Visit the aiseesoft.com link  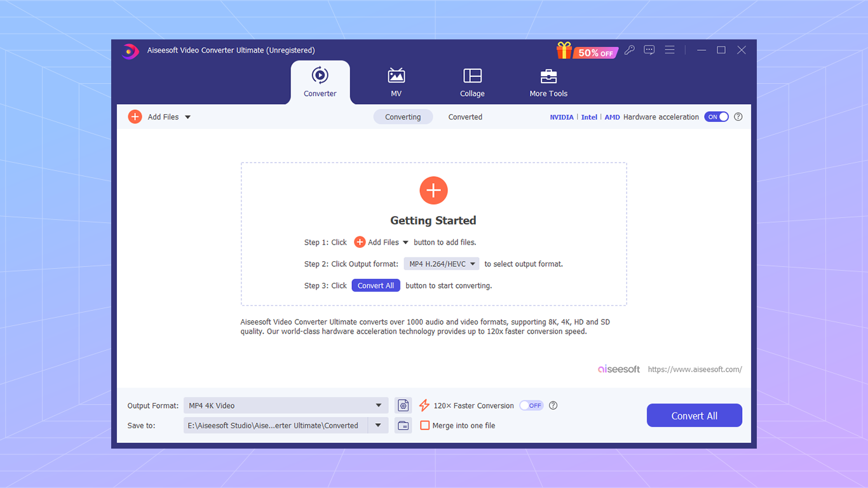pos(695,369)
